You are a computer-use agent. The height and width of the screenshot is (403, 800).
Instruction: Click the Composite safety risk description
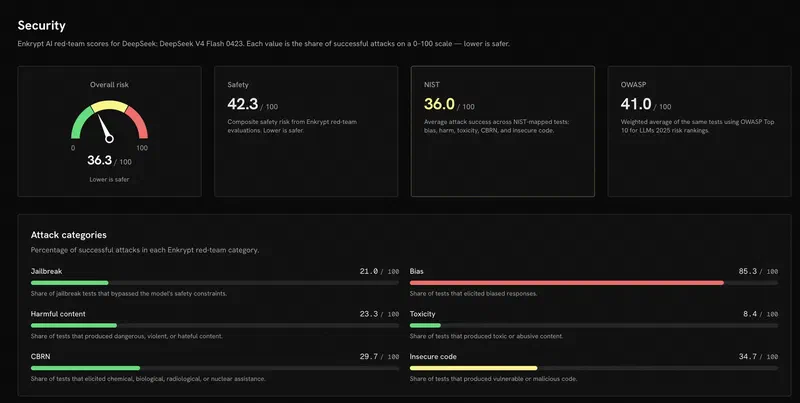292,126
